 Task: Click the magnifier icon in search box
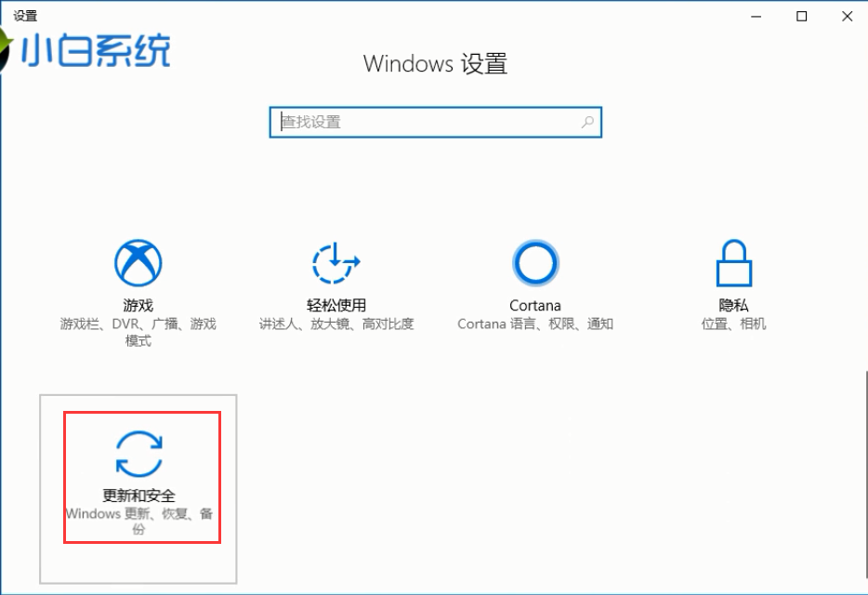point(588,122)
